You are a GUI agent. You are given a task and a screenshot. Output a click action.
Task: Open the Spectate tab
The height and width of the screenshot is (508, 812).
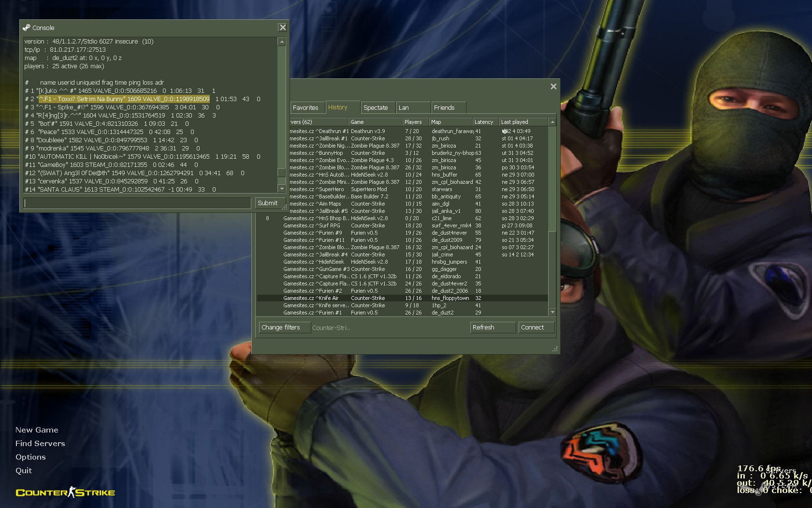376,107
